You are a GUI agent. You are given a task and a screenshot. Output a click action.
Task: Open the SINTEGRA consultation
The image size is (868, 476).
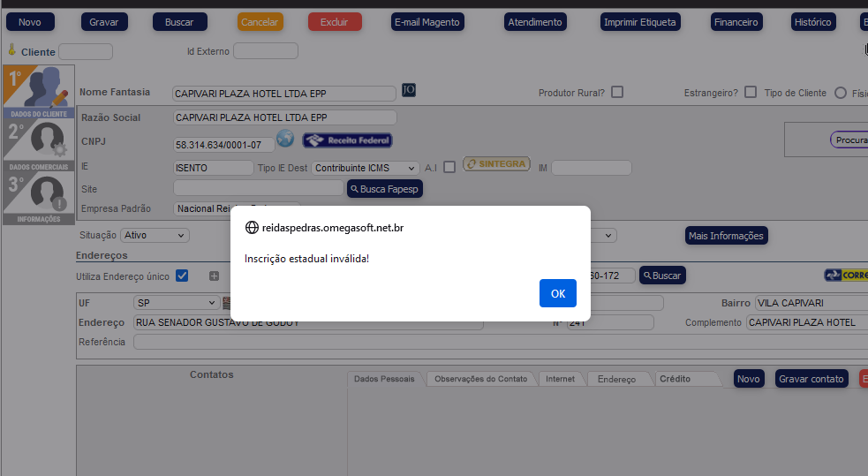[x=496, y=164]
